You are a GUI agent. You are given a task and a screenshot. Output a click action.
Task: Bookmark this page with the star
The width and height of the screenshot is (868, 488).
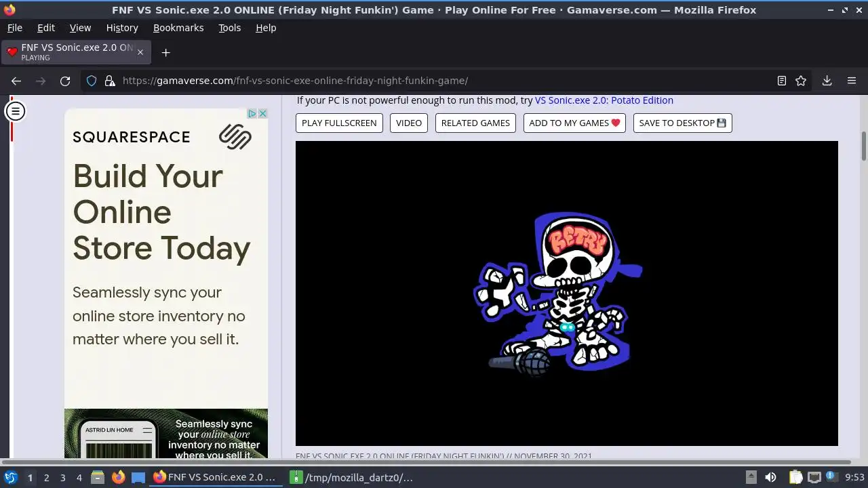pyautogui.click(x=801, y=81)
